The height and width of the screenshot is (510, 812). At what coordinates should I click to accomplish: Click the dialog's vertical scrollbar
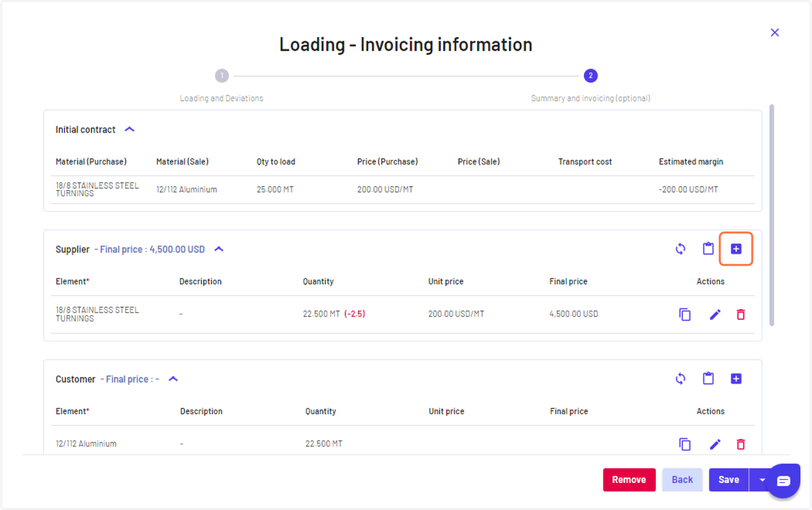(772, 215)
